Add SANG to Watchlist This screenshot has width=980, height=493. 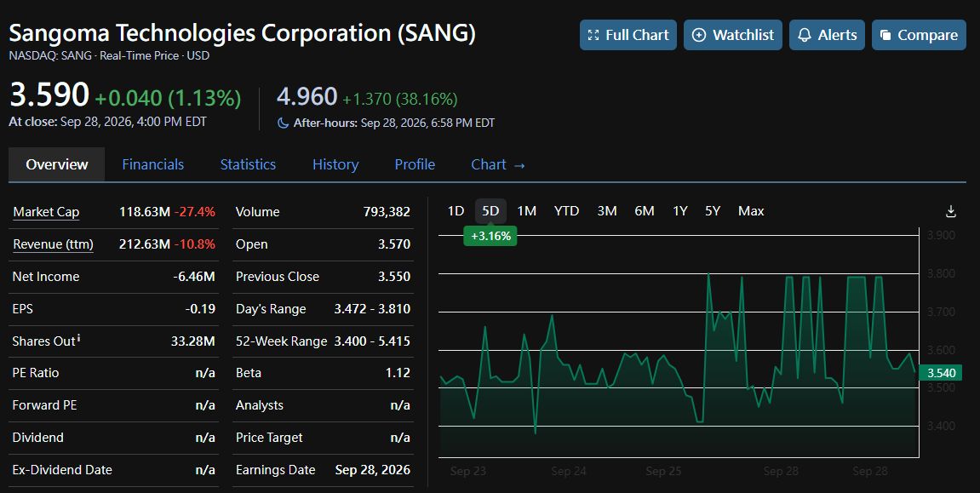(x=732, y=35)
